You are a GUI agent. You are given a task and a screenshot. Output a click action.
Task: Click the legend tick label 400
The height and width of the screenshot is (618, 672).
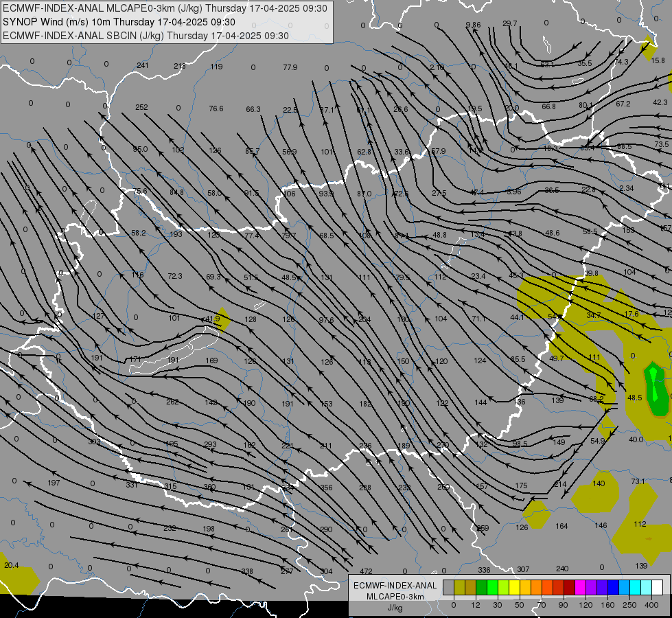tap(651, 605)
